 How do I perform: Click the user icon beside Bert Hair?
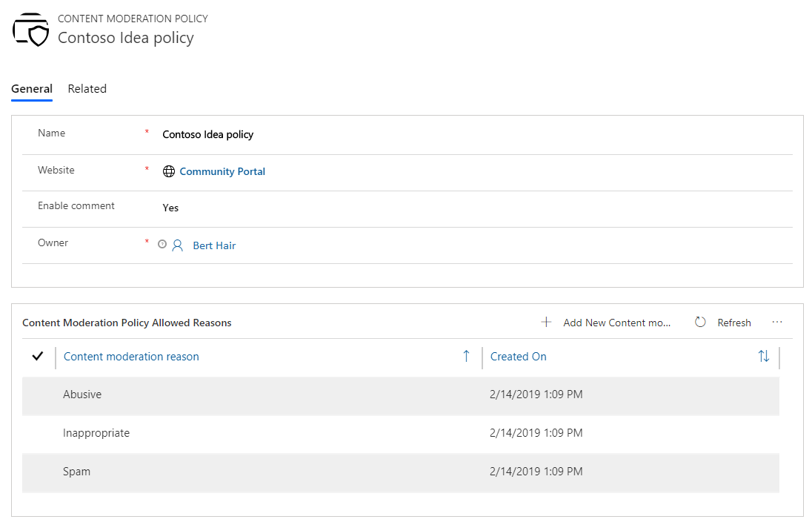[x=178, y=245]
